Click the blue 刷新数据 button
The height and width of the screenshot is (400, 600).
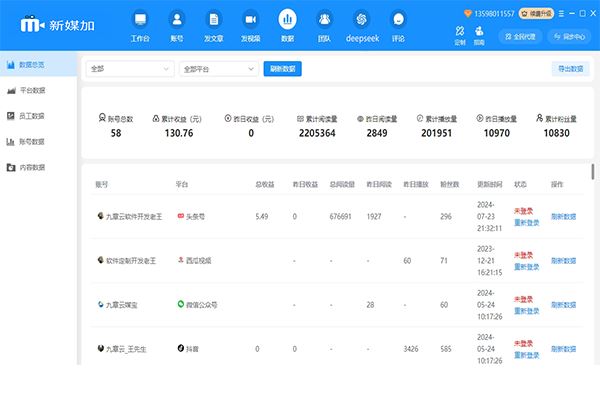pos(283,69)
